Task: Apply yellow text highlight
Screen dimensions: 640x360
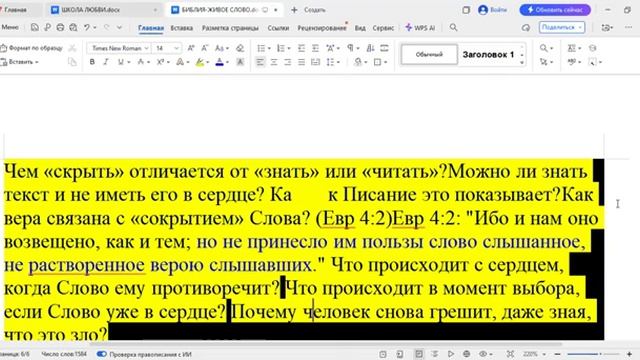Action: [x=200, y=62]
